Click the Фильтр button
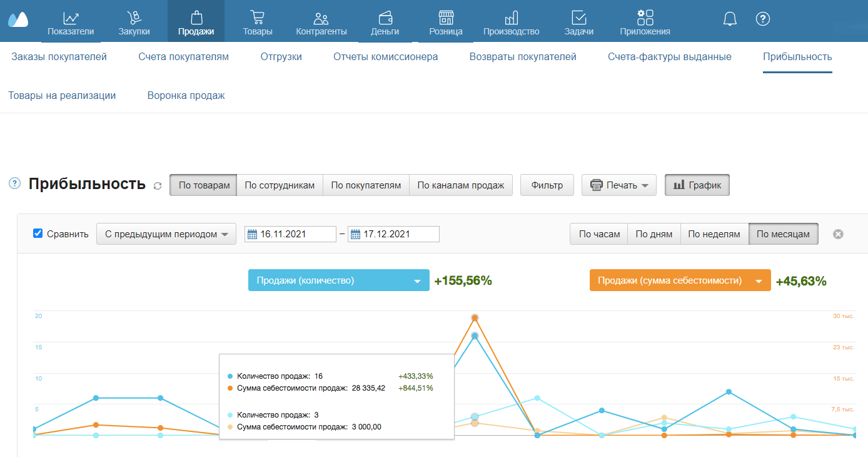Viewport: 868px width, 457px height. [547, 185]
